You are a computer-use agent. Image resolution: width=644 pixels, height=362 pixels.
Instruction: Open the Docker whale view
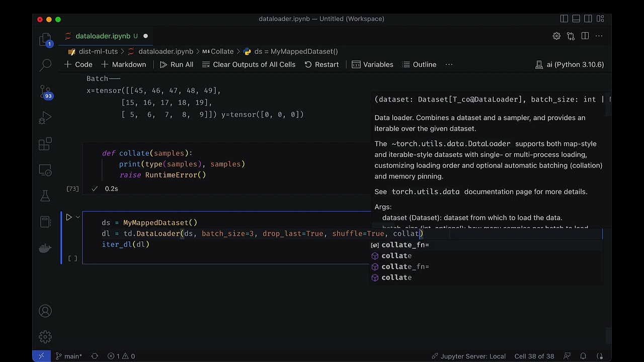[x=45, y=248]
